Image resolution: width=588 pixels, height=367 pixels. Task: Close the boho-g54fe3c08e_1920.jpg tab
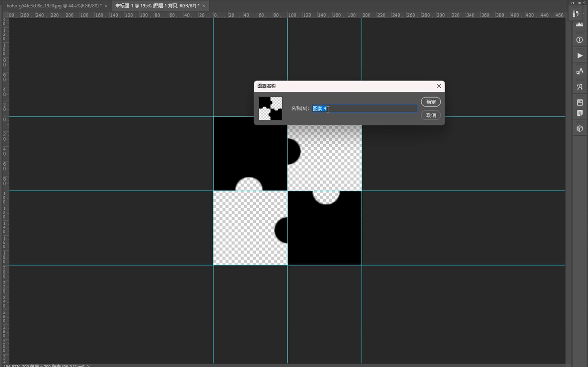(x=106, y=6)
